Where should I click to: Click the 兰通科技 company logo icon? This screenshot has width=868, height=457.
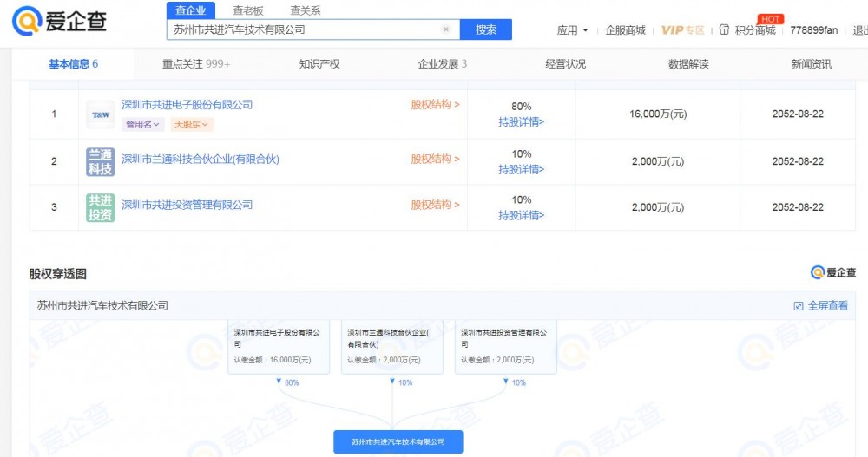[100, 161]
